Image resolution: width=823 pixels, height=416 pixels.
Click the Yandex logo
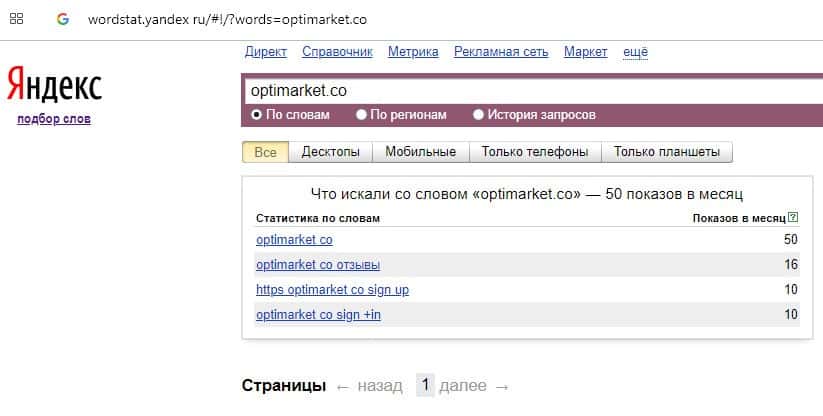[54, 86]
